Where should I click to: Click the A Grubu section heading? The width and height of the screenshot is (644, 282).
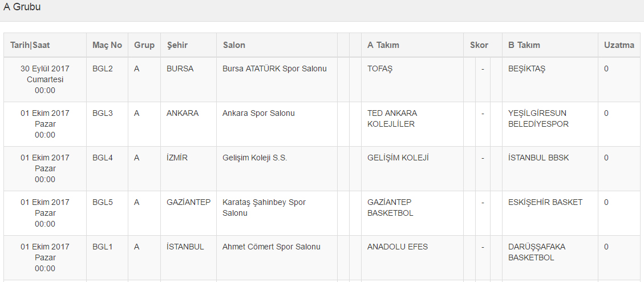pyautogui.click(x=22, y=7)
